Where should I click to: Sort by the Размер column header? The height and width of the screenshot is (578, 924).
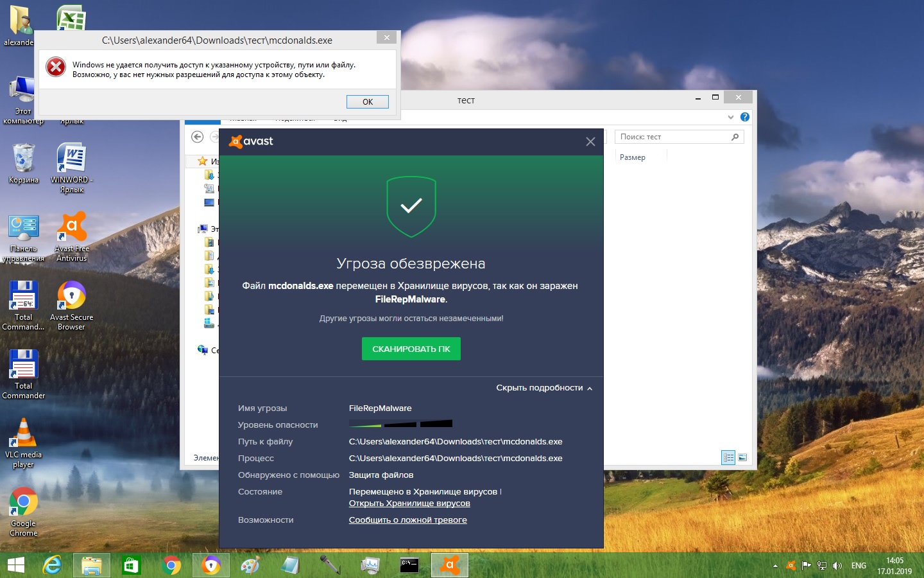point(633,157)
